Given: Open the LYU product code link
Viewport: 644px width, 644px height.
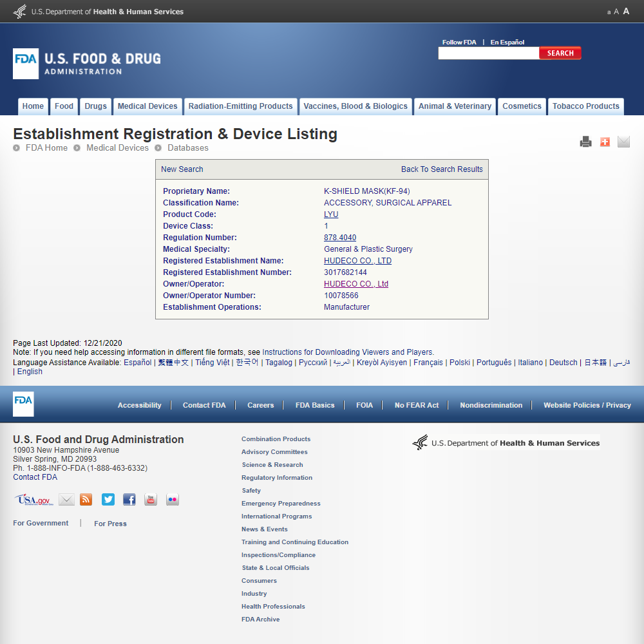Looking at the screenshot, I should coord(331,214).
